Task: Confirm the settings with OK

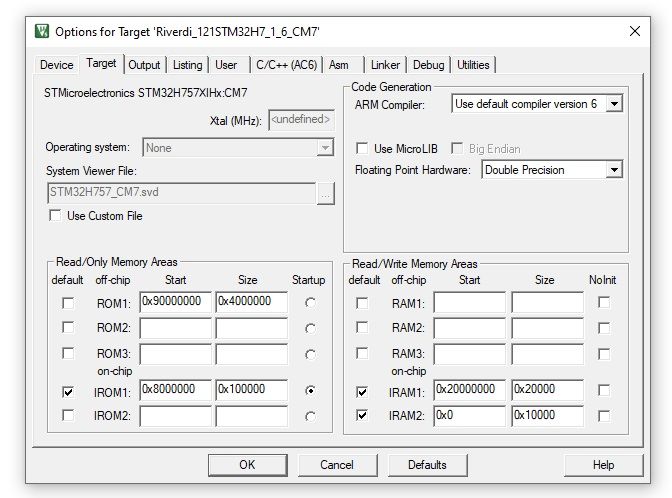Action: (x=247, y=465)
